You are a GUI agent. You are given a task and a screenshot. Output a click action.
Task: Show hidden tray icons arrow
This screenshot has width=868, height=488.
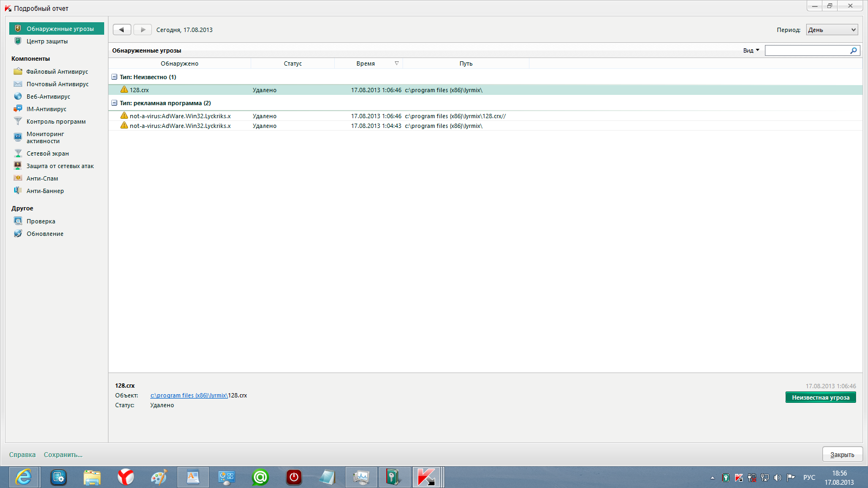[x=712, y=478]
